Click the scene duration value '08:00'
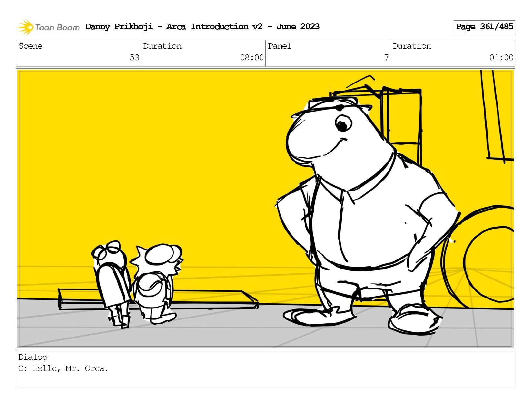The height and width of the screenshot is (411, 532). (x=252, y=58)
